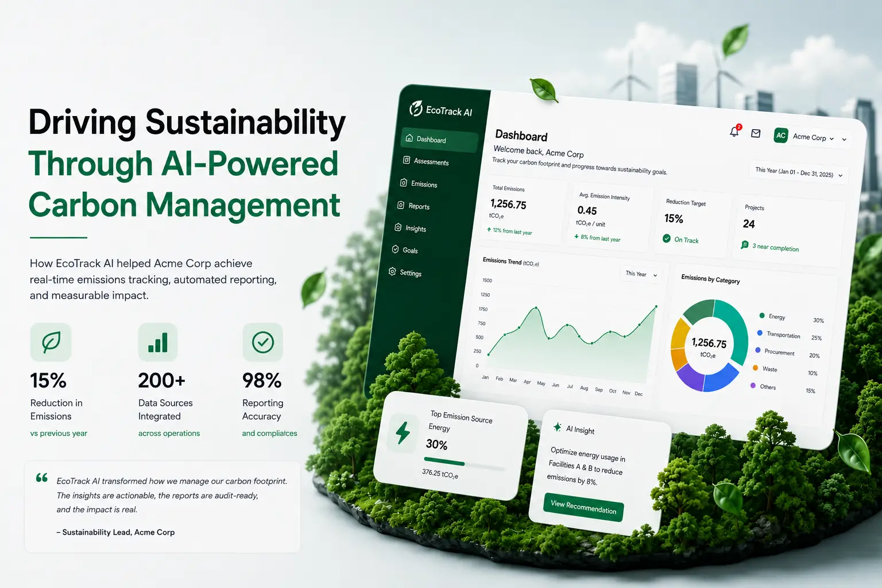
Task: Click the EcoTrack AI leaf logo
Action: 416,108
